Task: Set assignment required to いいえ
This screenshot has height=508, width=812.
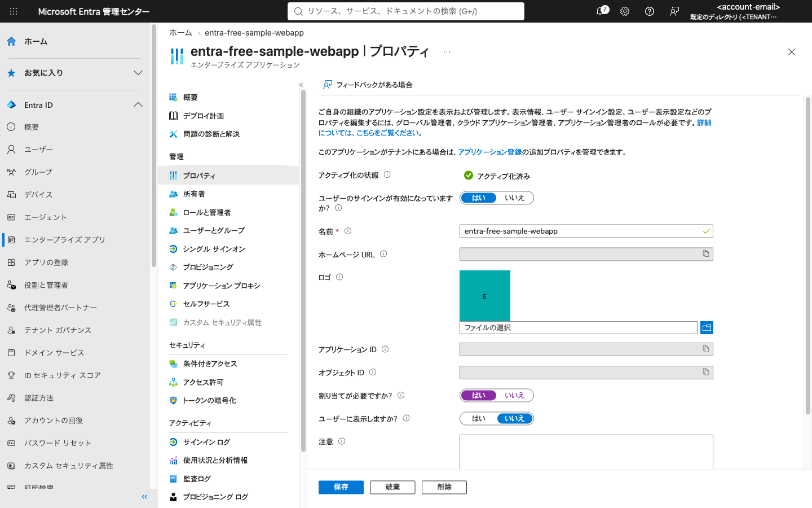Action: (514, 396)
